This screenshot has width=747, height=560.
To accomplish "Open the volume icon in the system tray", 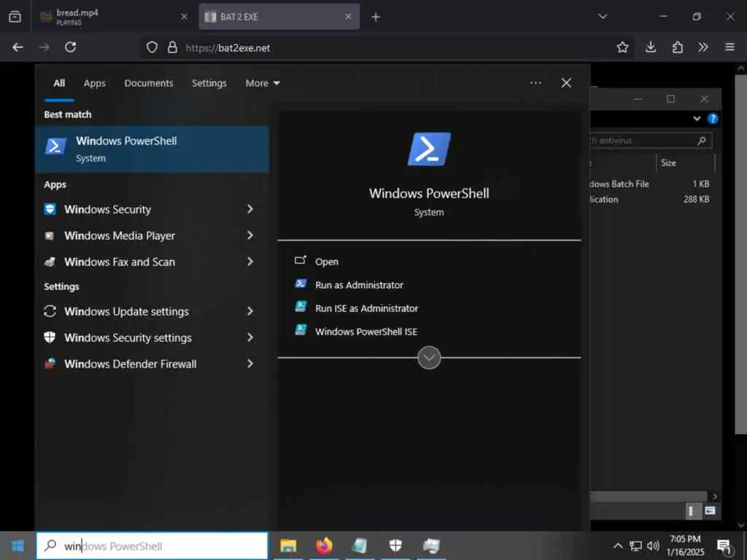I will pos(653,545).
